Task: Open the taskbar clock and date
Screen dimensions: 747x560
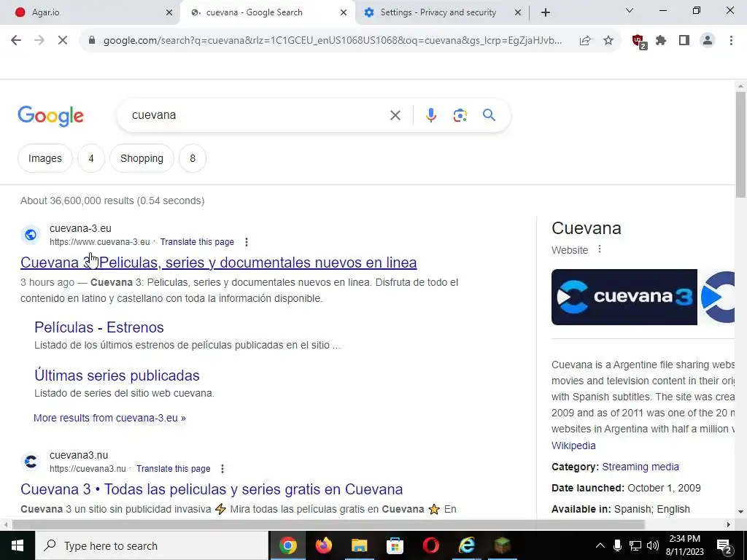Action: tap(686, 545)
